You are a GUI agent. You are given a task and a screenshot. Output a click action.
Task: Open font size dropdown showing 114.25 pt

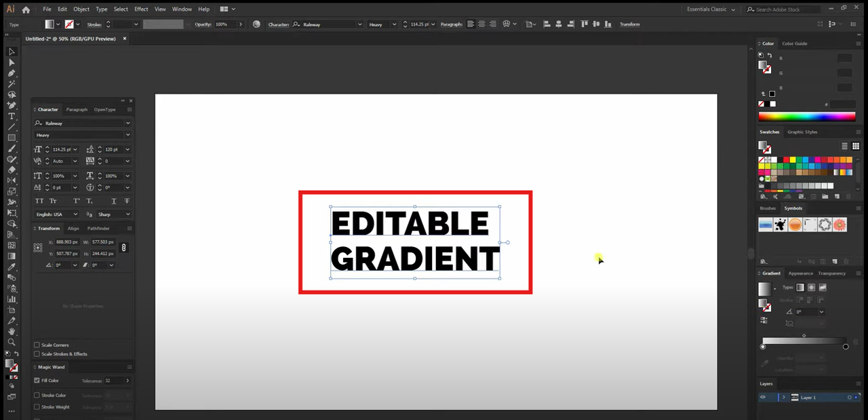tap(75, 149)
